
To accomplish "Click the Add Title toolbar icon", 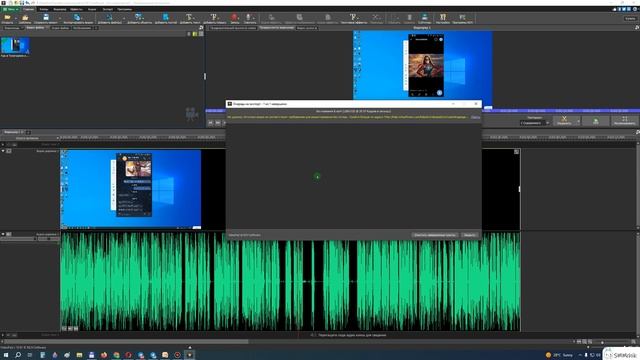I will pos(214,18).
